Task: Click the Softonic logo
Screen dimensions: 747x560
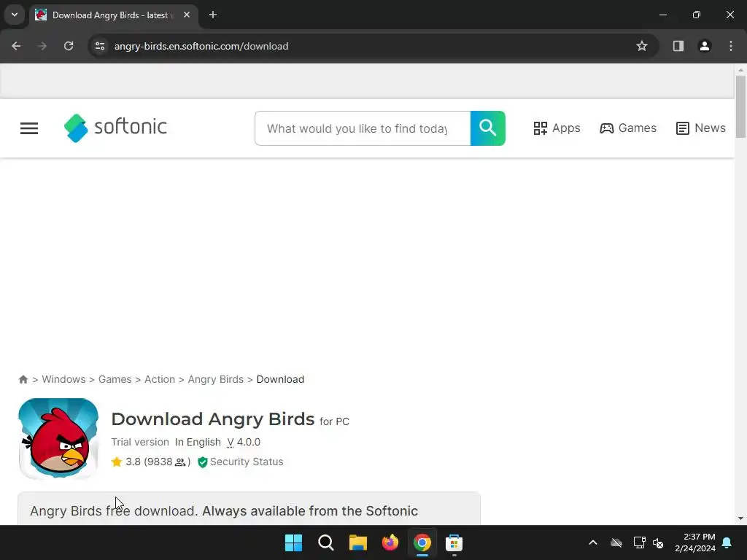Action: pyautogui.click(x=115, y=128)
